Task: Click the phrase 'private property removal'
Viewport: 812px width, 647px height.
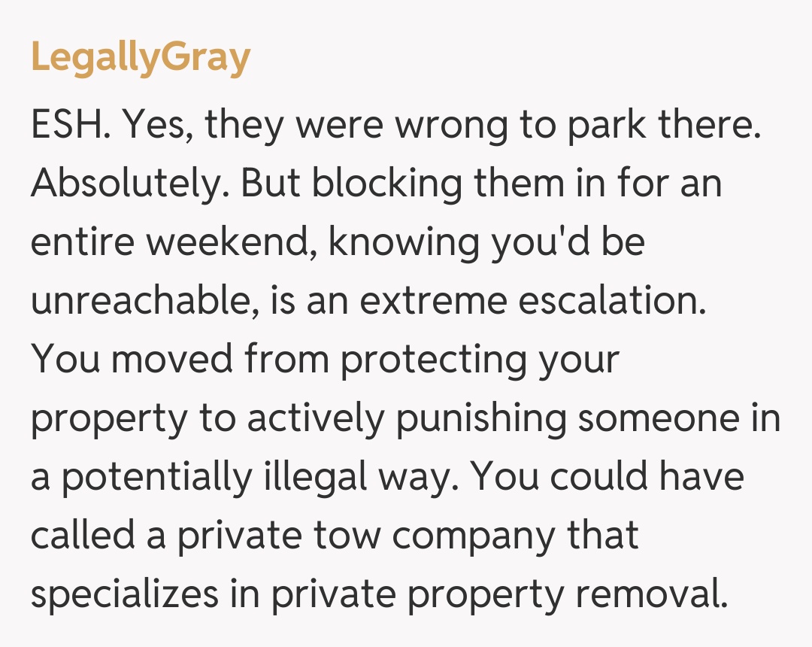Action: coord(499,594)
